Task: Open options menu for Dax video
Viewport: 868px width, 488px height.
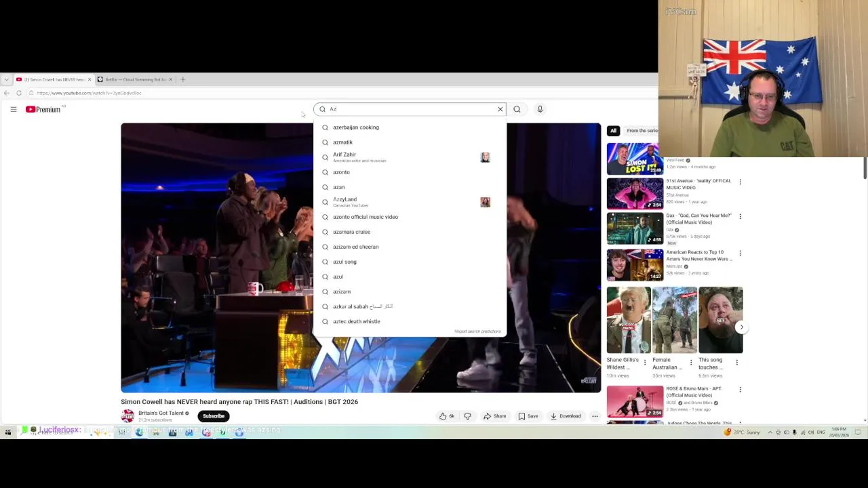Action: pyautogui.click(x=740, y=216)
